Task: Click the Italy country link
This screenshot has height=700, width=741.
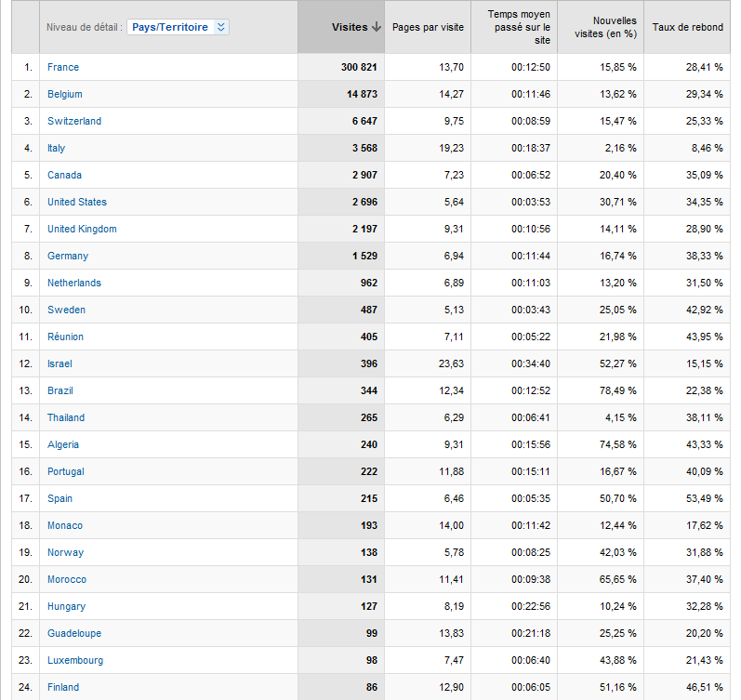Action: click(57, 148)
